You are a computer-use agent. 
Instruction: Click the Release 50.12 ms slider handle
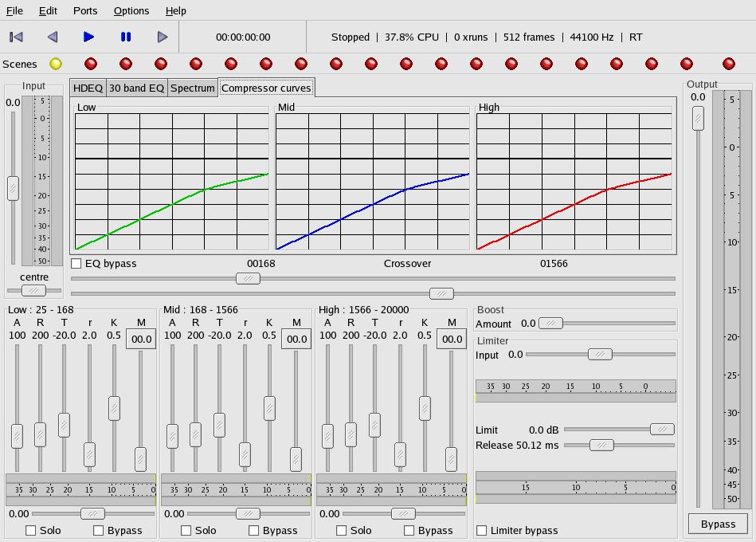click(x=601, y=445)
